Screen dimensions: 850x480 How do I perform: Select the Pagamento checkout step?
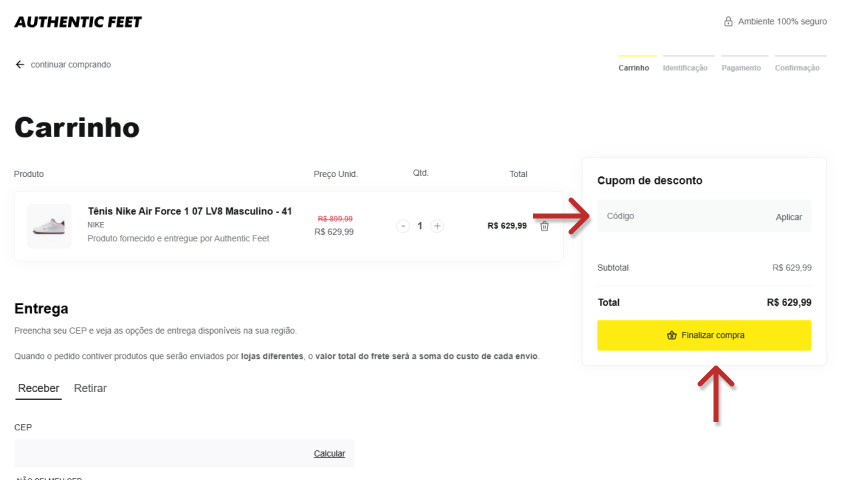pyautogui.click(x=741, y=68)
